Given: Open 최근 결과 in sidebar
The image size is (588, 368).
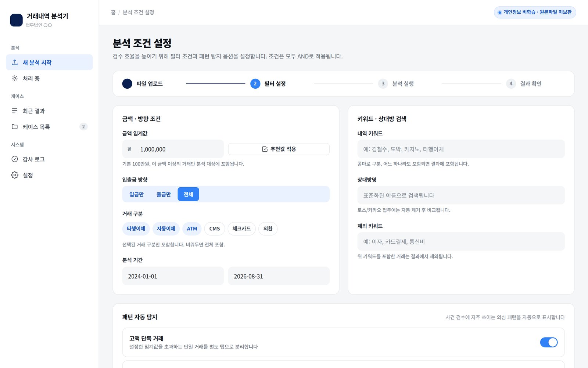Looking at the screenshot, I should click(x=49, y=111).
